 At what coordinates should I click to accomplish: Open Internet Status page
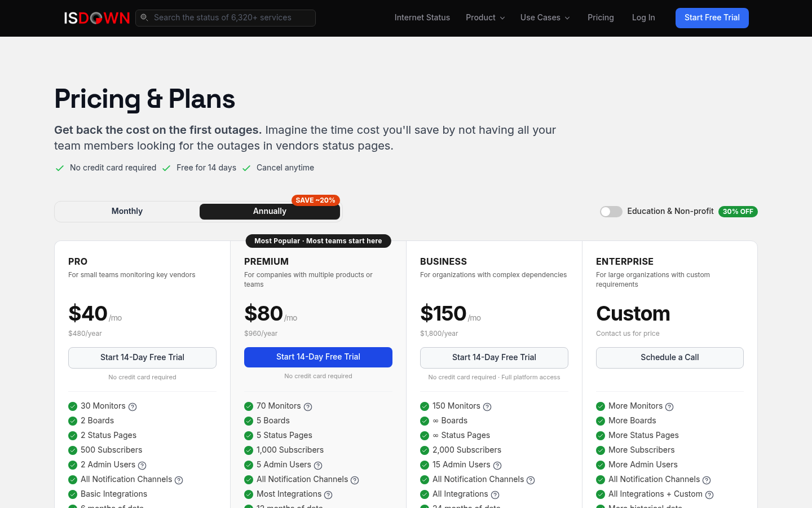422,17
